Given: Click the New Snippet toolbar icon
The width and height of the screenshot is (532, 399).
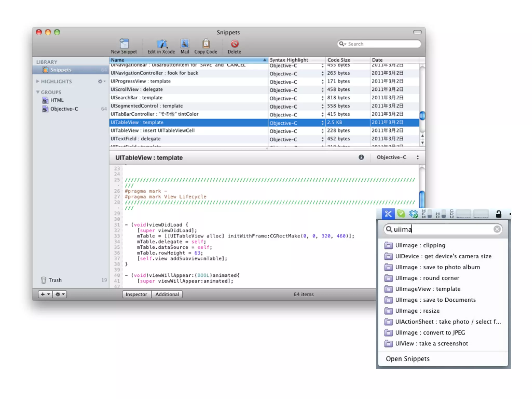Looking at the screenshot, I should pyautogui.click(x=124, y=44).
